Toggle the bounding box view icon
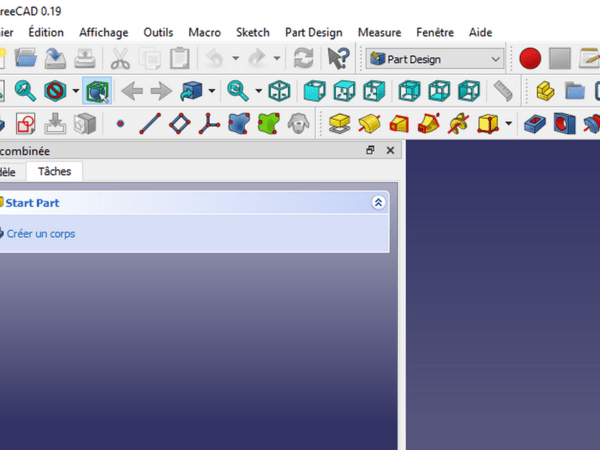600x450 pixels. [x=97, y=92]
